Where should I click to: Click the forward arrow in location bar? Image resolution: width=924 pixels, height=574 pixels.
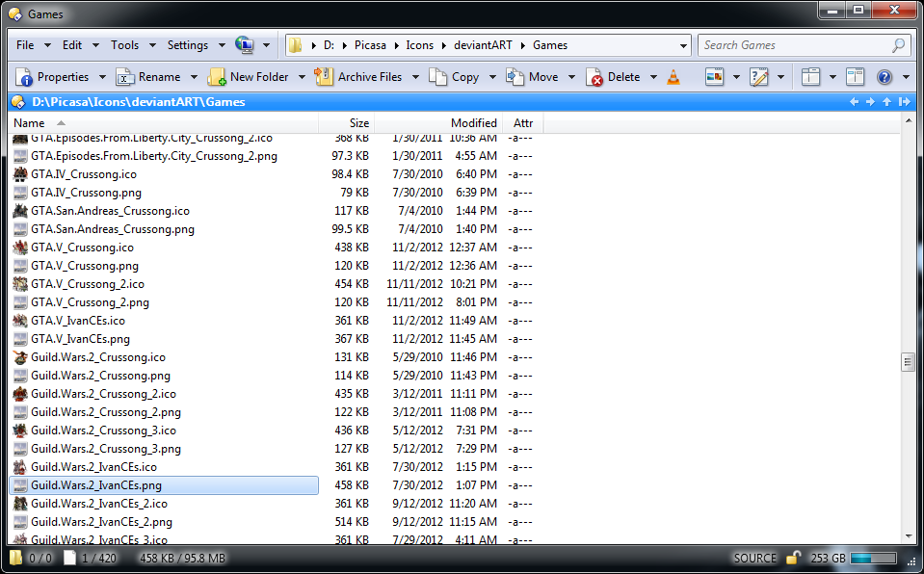[x=870, y=102]
